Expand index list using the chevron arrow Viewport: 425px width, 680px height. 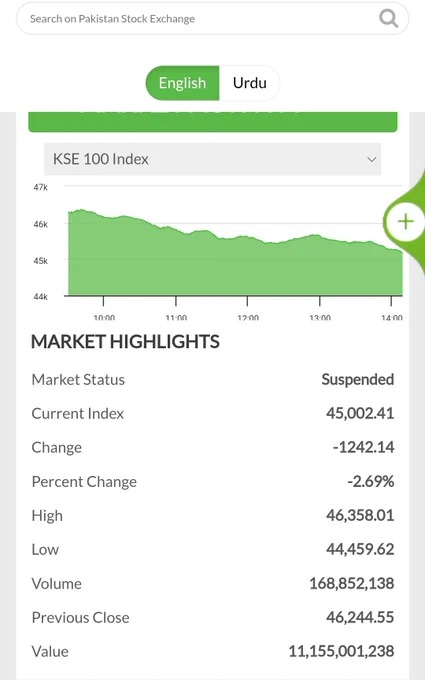point(371,159)
